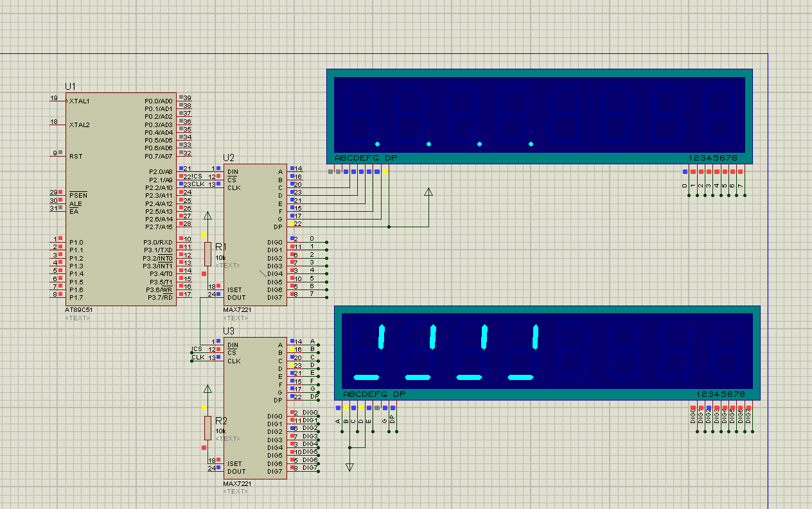Select the lower MAX7221 chip U3 body
Screen dimensions: 812x509
(x=255, y=408)
